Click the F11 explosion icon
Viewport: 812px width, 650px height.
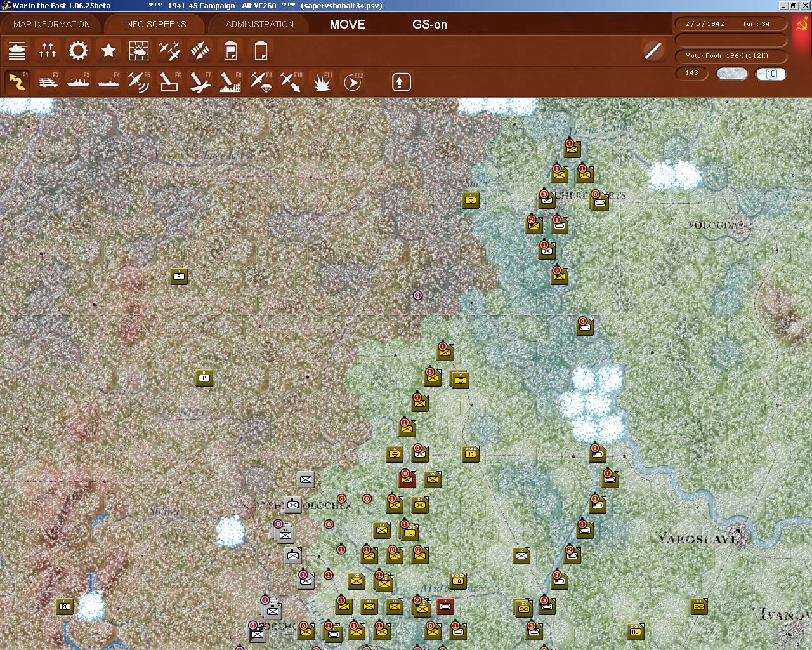[x=322, y=82]
